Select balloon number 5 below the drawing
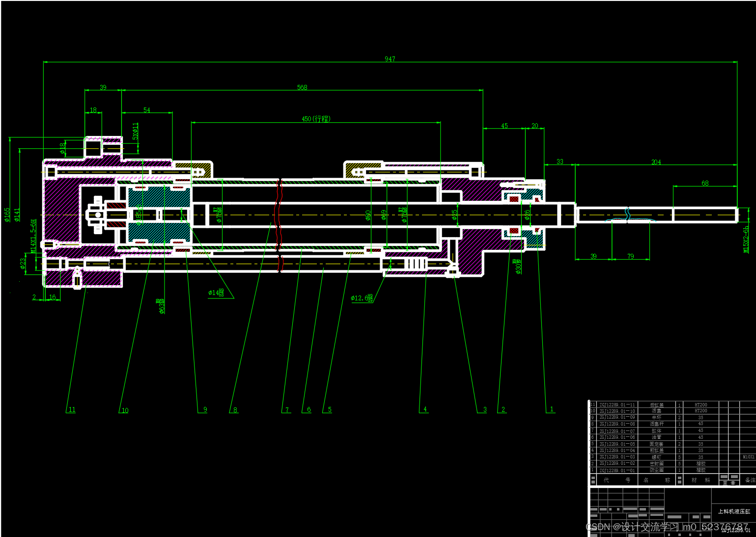This screenshot has width=756, height=537. click(x=330, y=409)
